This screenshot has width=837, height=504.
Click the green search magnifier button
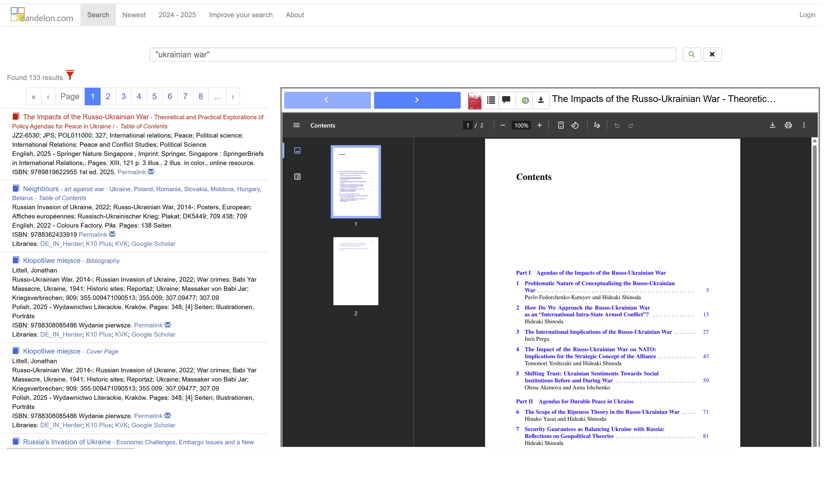(692, 54)
